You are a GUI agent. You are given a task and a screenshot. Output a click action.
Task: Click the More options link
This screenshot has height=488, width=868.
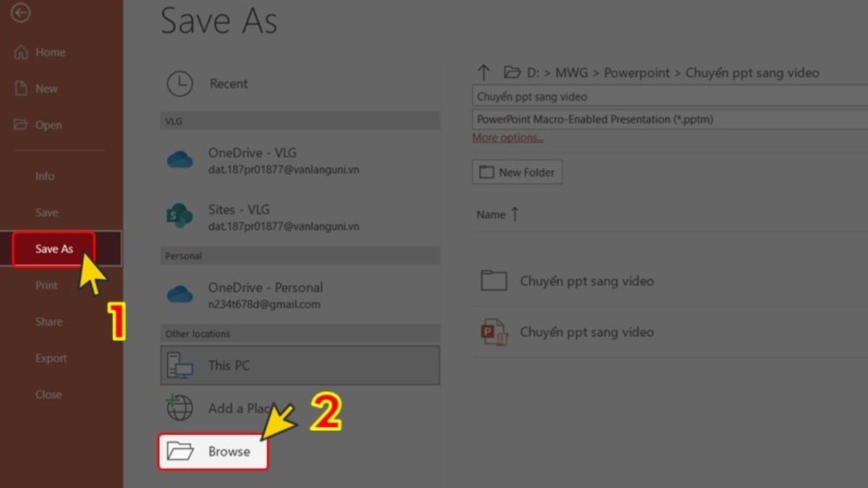tap(508, 137)
